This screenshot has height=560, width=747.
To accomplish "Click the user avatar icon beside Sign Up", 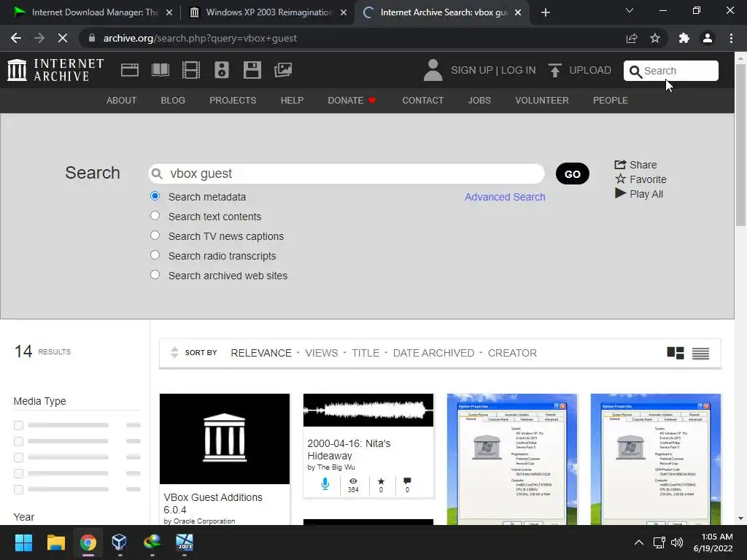I will click(x=433, y=70).
